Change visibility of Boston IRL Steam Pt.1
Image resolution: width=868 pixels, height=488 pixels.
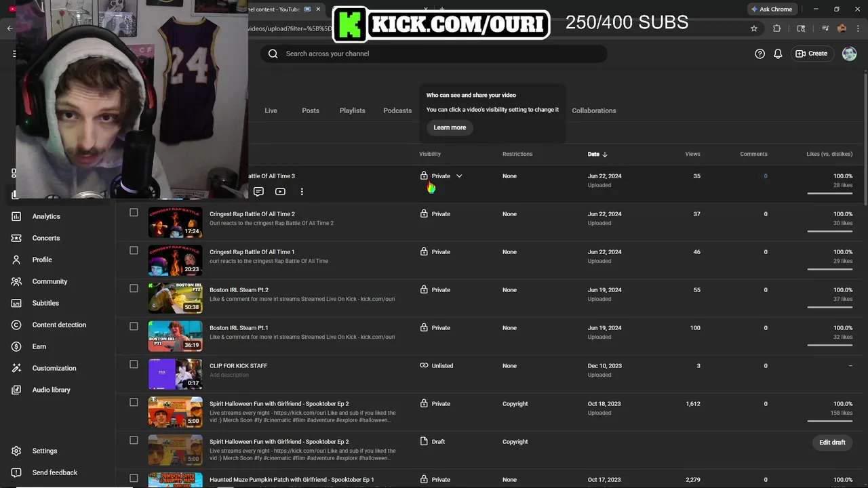[435, 328]
